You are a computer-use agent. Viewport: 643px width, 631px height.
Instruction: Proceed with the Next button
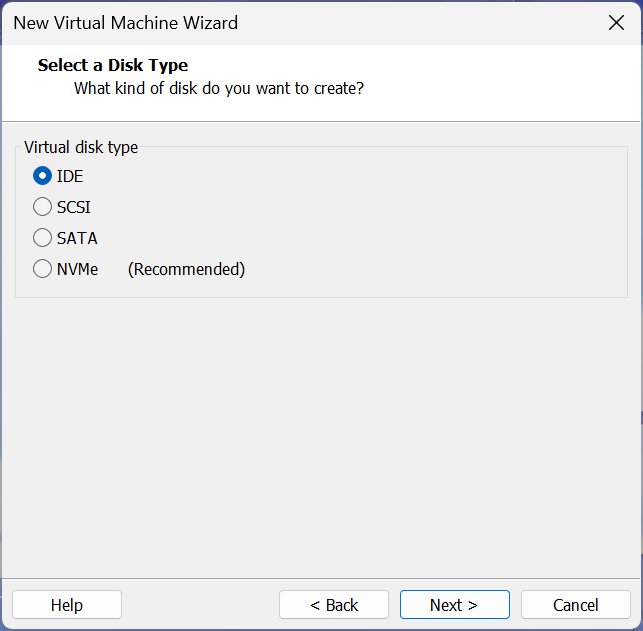455,605
